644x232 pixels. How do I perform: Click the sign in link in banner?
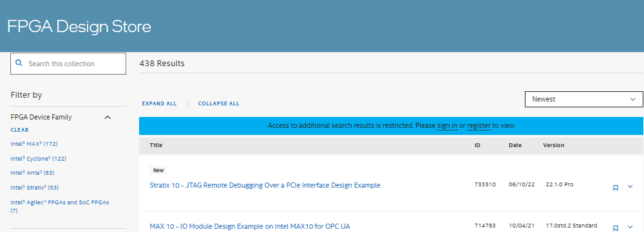click(x=448, y=126)
